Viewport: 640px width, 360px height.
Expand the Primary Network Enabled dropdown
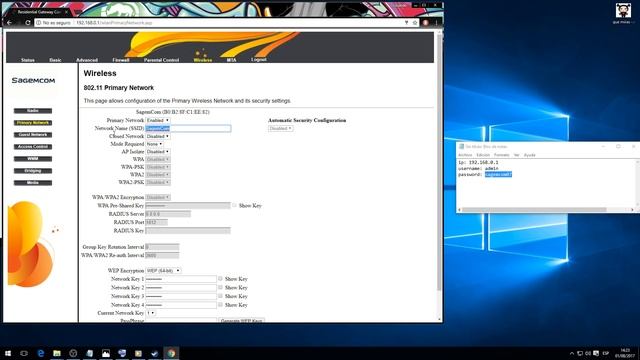click(158, 120)
